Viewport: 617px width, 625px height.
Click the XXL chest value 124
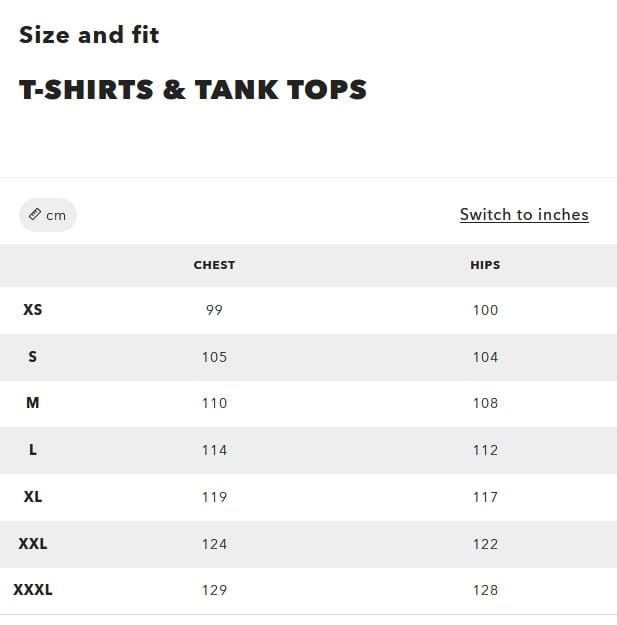tap(214, 544)
